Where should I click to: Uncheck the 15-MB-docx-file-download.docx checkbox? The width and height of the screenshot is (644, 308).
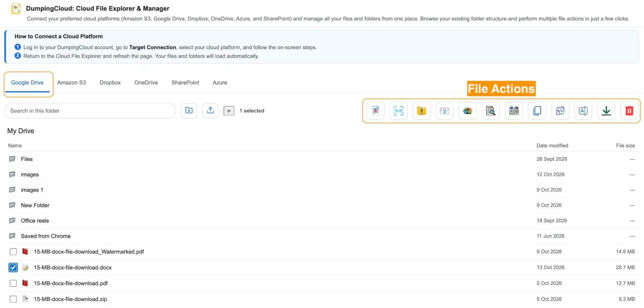(13, 267)
